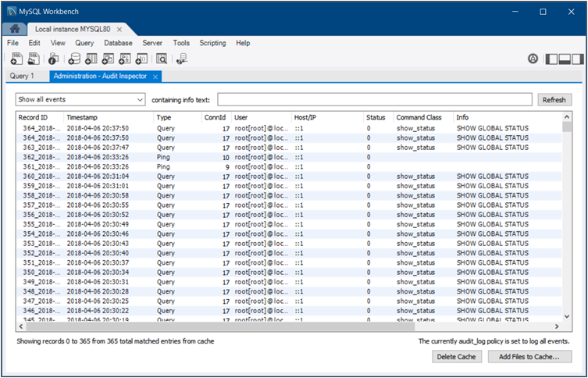Expand the 'Show all events' dropdown
588x378 pixels.
tap(140, 100)
